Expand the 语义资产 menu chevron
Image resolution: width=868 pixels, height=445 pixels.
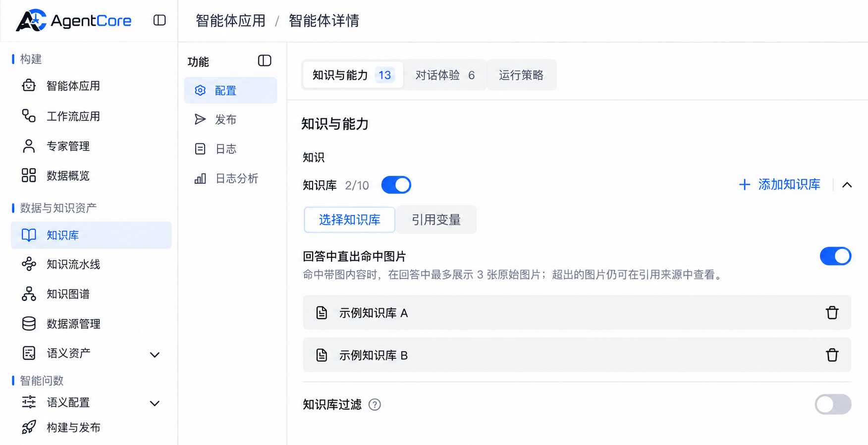tap(155, 354)
